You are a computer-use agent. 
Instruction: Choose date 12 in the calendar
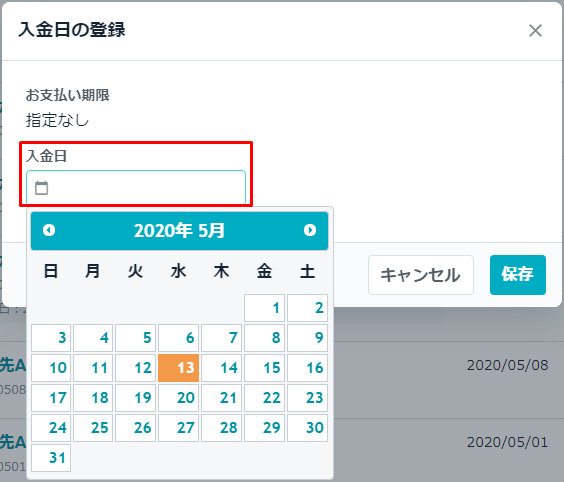point(136,368)
